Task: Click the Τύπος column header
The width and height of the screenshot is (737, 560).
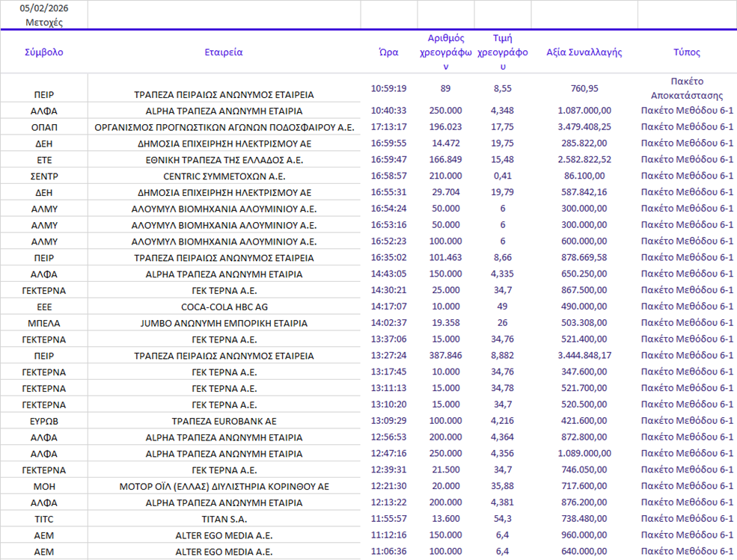Action: (687, 52)
